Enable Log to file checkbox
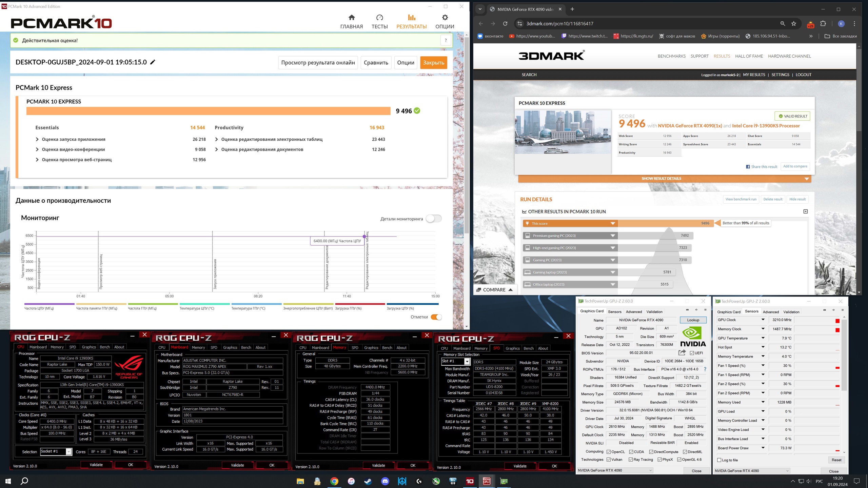This screenshot has width=868, height=488. 719,460
